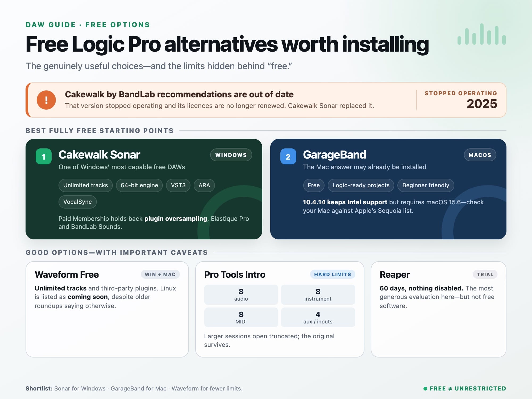Image resolution: width=532 pixels, height=399 pixels.
Task: Click the 'FREE ≠ UNRESTRICTED' footer label
Action: (465, 389)
